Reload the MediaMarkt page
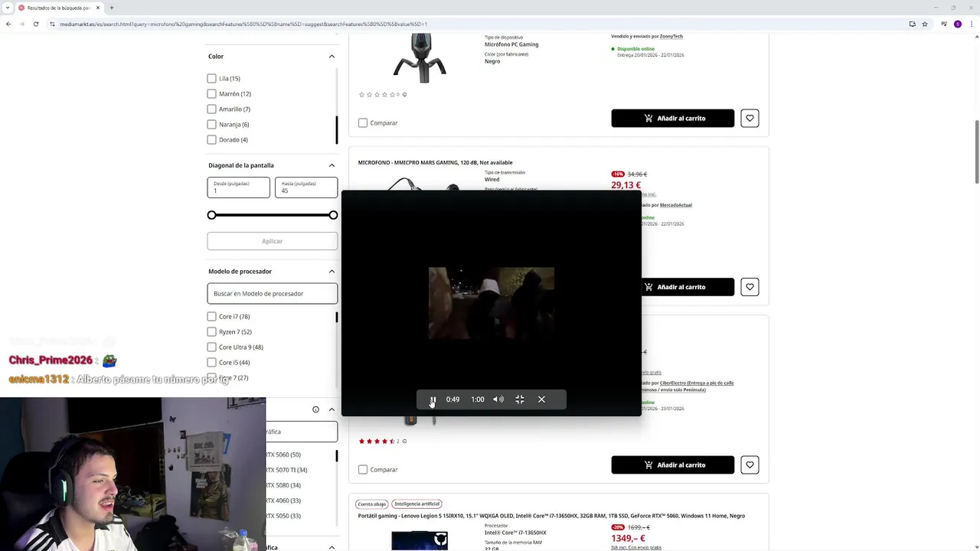 click(x=36, y=24)
